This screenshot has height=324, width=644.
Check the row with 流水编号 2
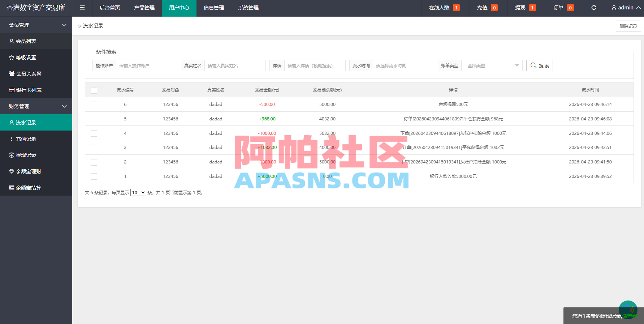click(x=94, y=162)
